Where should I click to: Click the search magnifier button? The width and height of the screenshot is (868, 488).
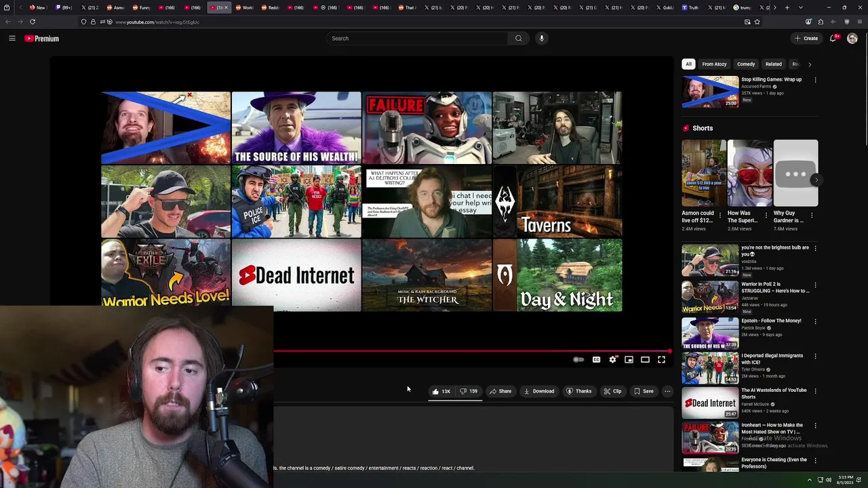click(x=519, y=39)
